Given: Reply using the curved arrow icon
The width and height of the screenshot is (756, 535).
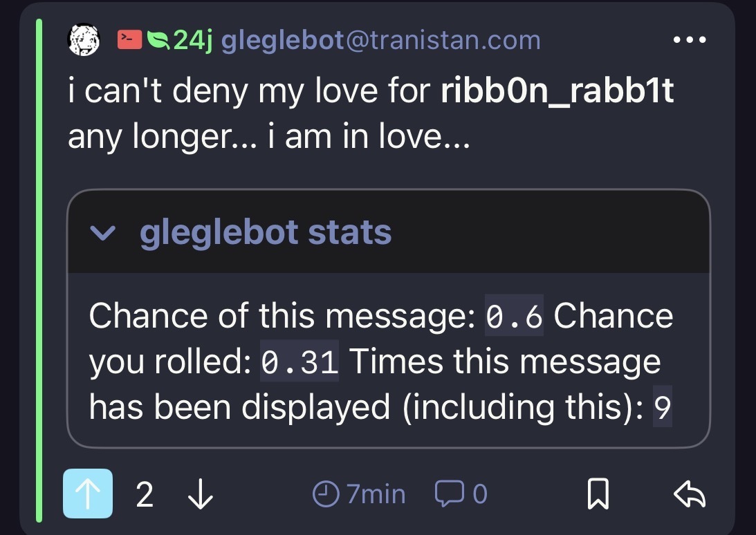Looking at the screenshot, I should tap(689, 494).
